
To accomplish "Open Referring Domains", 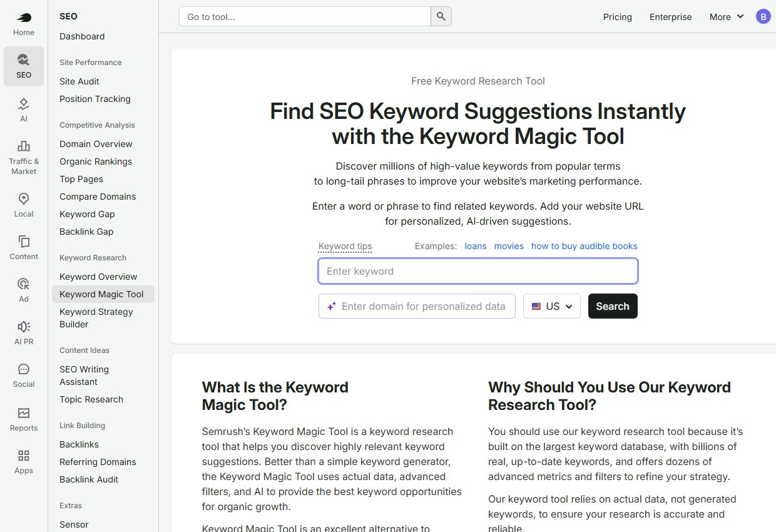I will [x=98, y=462].
